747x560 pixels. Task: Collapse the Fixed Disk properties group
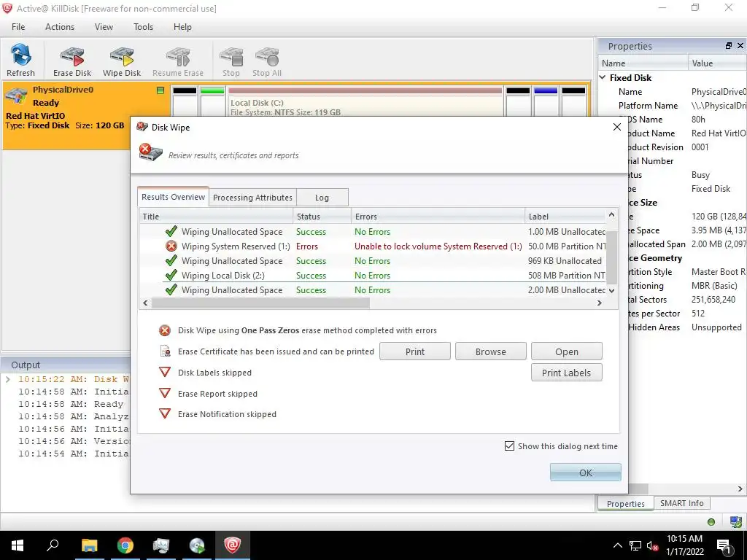(x=603, y=77)
